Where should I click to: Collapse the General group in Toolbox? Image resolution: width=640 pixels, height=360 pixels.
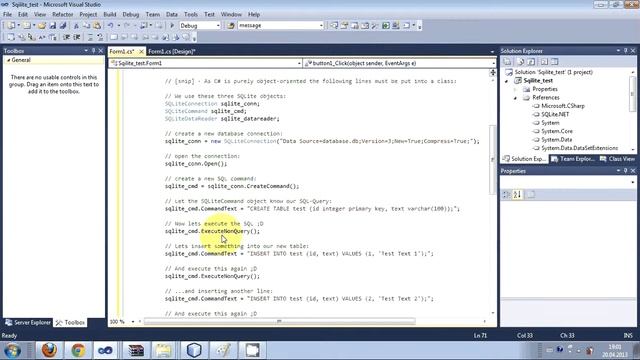coord(8,60)
